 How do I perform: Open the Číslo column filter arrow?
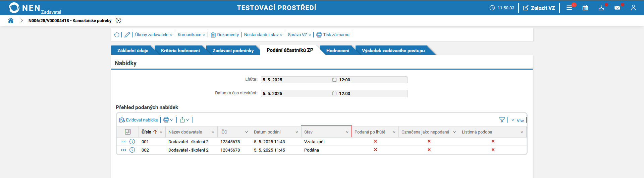click(x=161, y=132)
